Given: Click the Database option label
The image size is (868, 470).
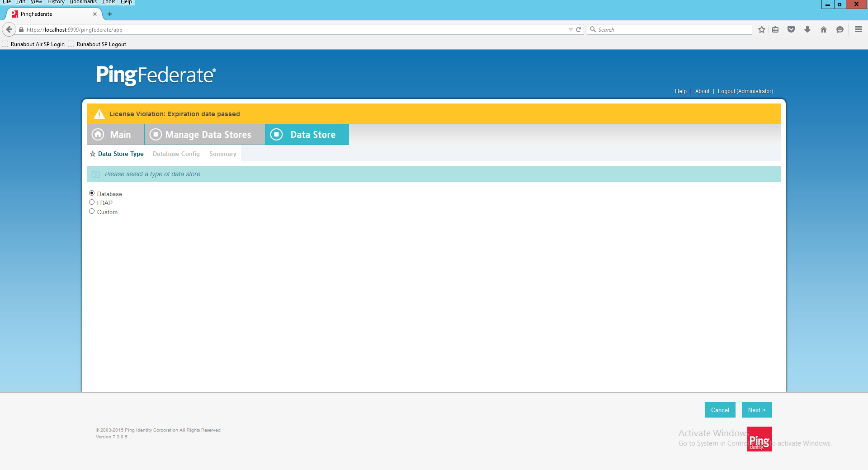Looking at the screenshot, I should (109, 194).
